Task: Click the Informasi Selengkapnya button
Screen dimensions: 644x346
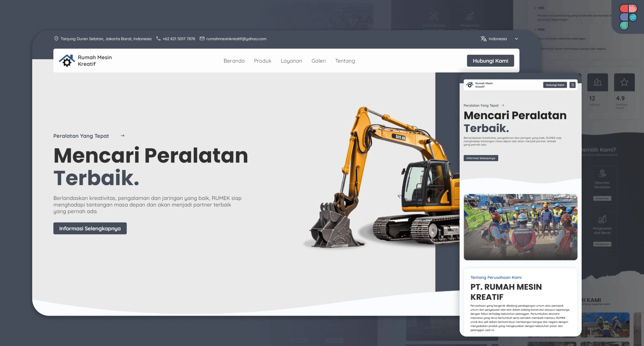Action: (x=90, y=228)
